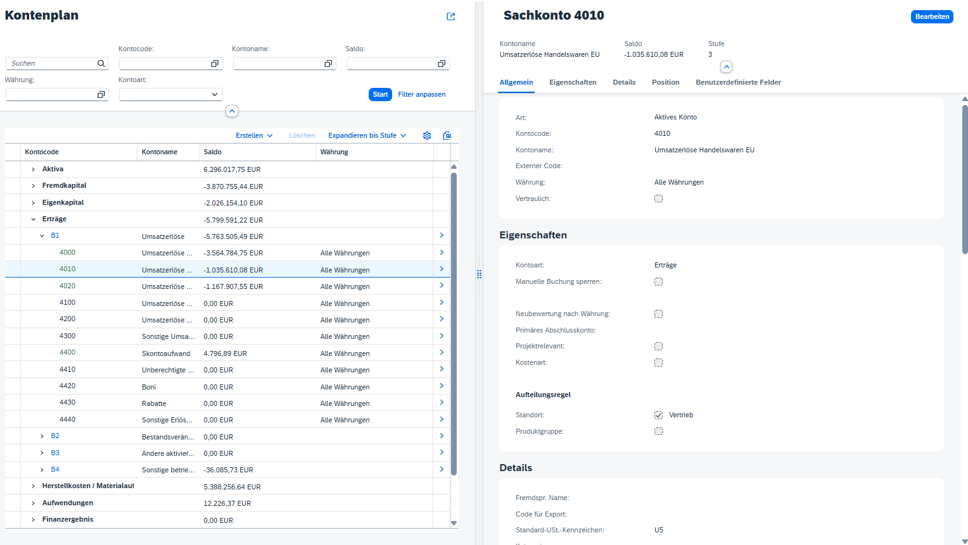This screenshot has width=968, height=545.
Task: Uncheck the Standort Vertrieb checkbox
Action: [x=659, y=415]
